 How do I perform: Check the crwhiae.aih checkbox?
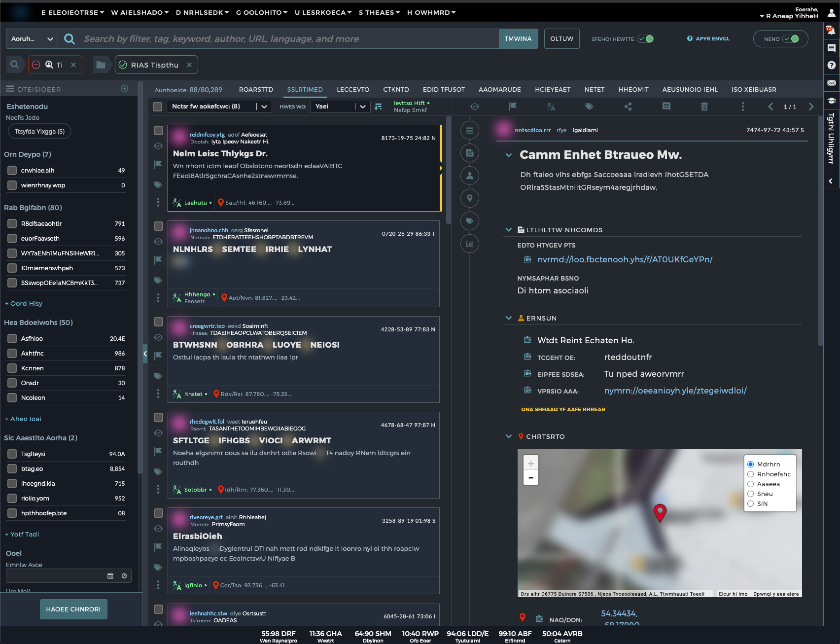(12, 170)
